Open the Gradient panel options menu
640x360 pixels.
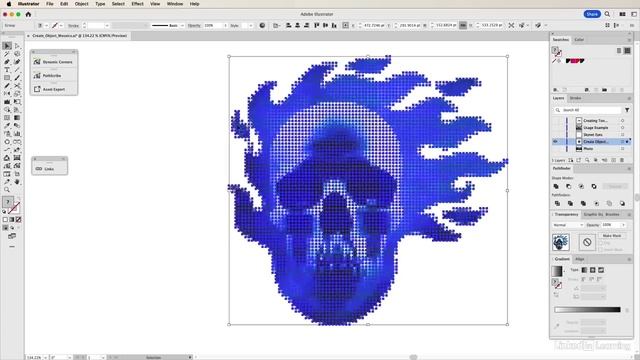pyautogui.click(x=629, y=259)
